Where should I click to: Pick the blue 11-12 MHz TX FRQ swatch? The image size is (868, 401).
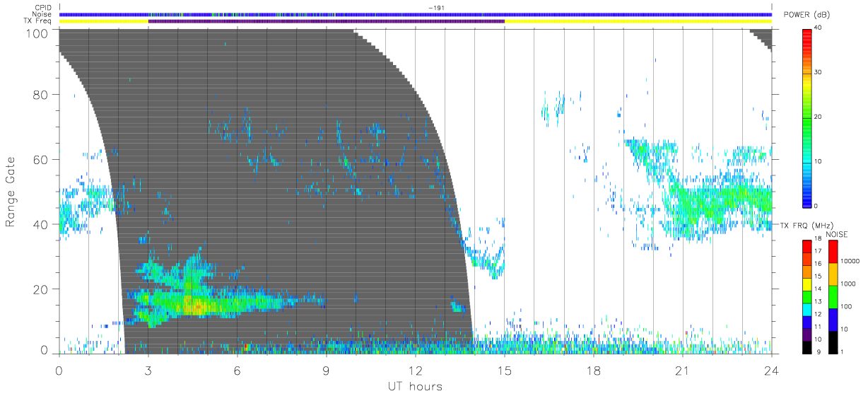[807, 321]
